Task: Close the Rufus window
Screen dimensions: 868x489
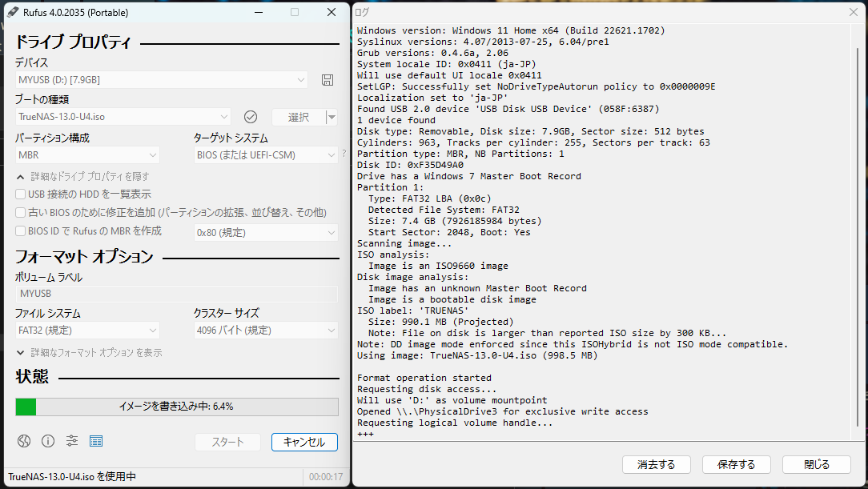Action: point(332,12)
